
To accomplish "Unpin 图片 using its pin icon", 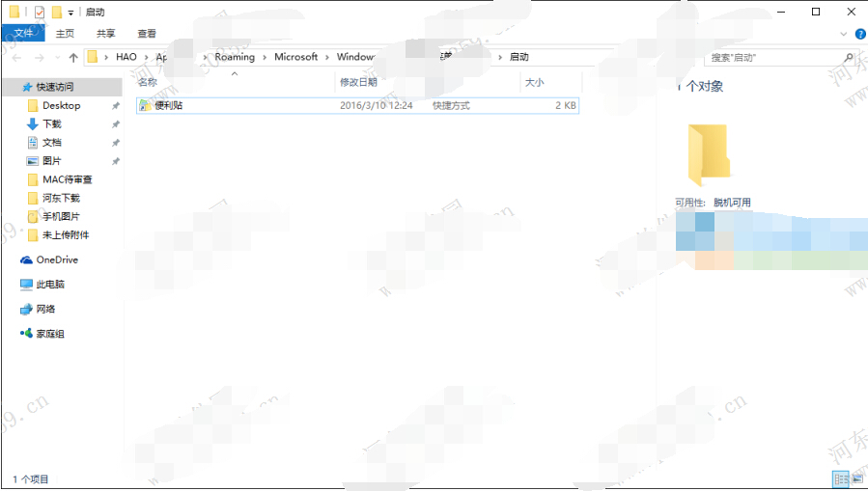I will click(115, 161).
